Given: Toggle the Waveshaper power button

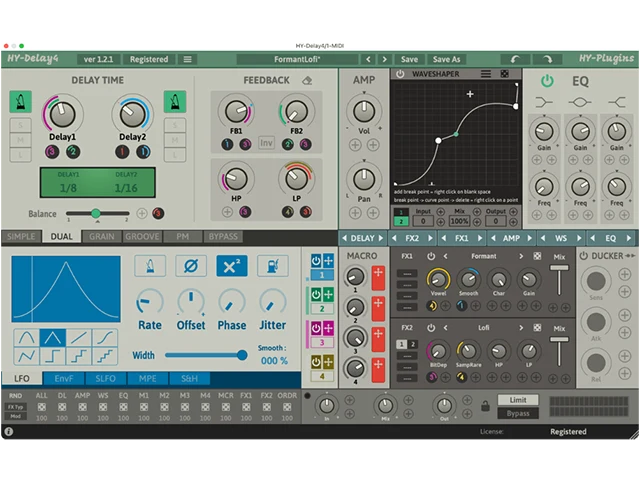Looking at the screenshot, I should click(400, 74).
